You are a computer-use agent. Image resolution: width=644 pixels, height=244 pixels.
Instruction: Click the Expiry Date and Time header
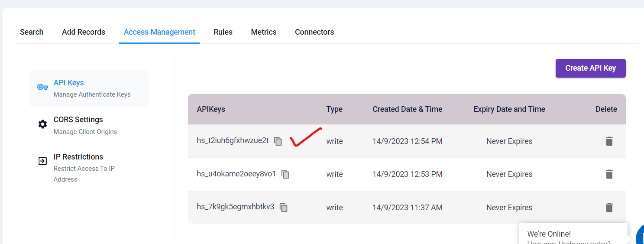pos(509,109)
